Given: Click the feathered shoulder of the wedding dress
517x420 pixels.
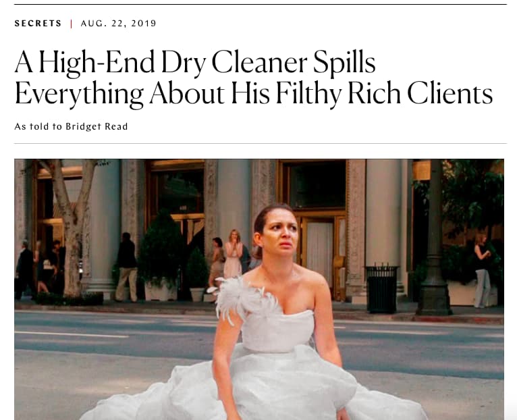Looking at the screenshot, I should click(244, 298).
